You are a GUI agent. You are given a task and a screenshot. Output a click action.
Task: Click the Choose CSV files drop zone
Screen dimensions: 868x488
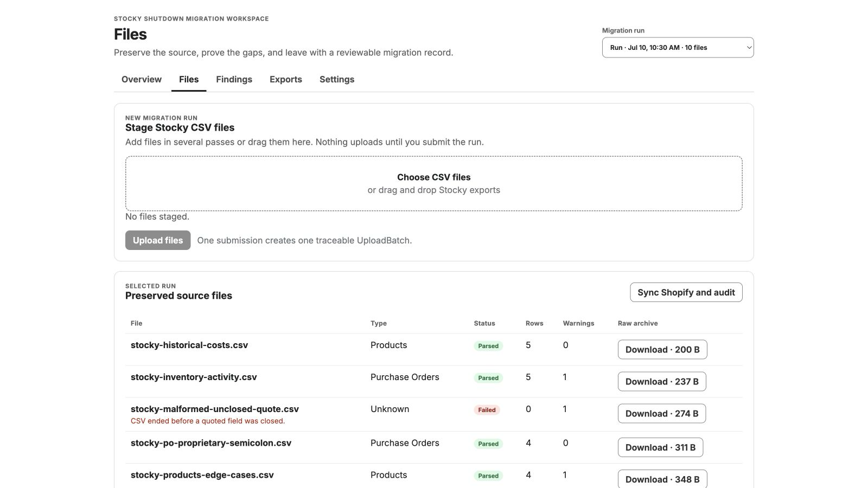click(x=434, y=183)
